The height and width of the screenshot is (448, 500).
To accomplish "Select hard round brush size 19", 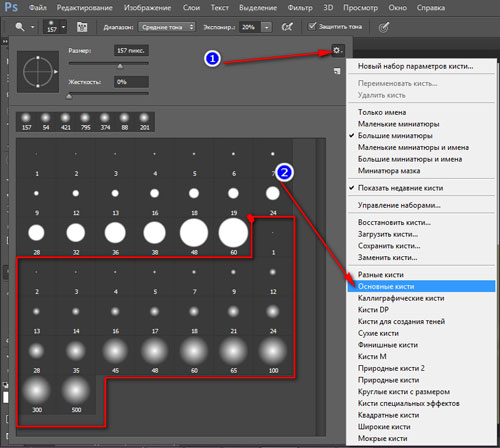I will click(x=233, y=200).
